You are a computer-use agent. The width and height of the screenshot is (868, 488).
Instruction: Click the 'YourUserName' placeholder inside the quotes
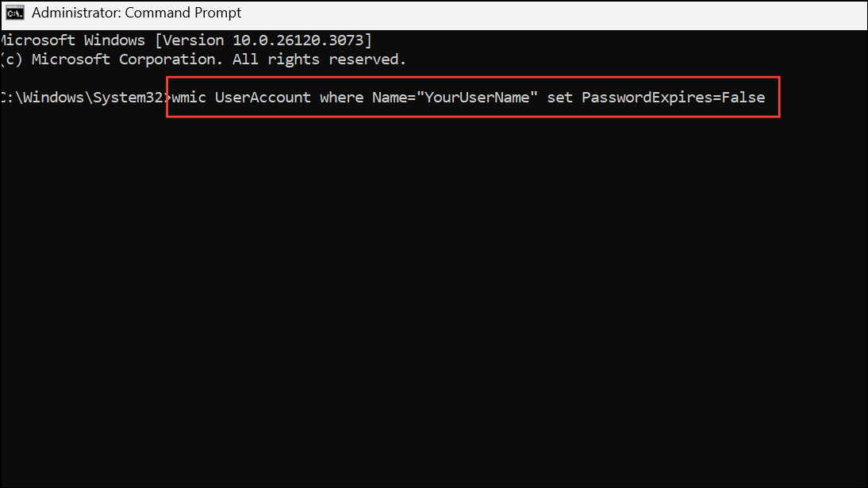[x=477, y=98]
